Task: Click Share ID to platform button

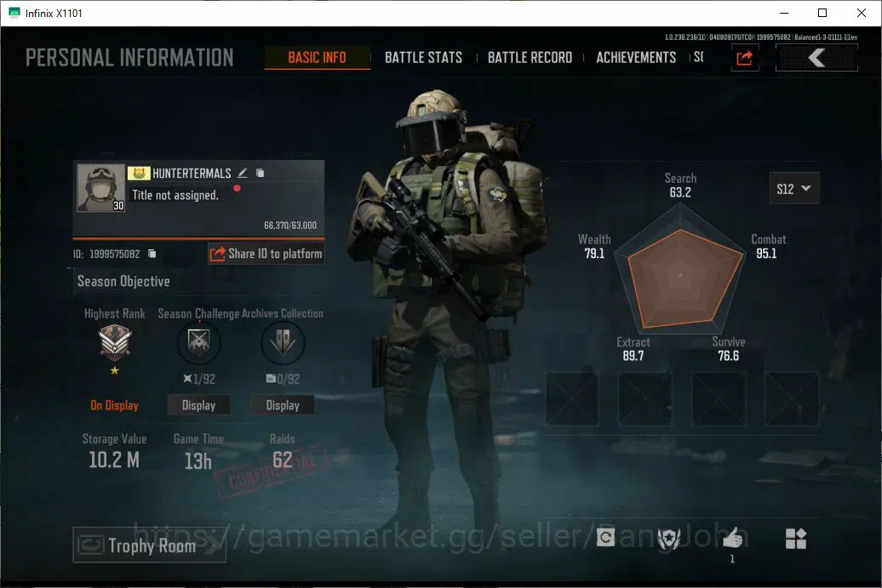Action: click(266, 254)
